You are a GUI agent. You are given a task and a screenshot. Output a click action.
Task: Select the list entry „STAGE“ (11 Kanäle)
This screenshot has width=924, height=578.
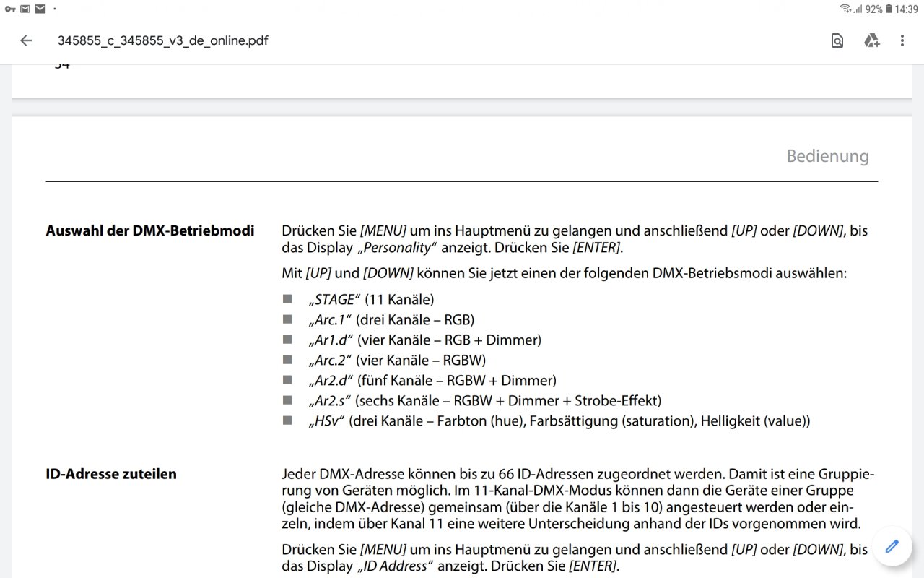(371, 299)
